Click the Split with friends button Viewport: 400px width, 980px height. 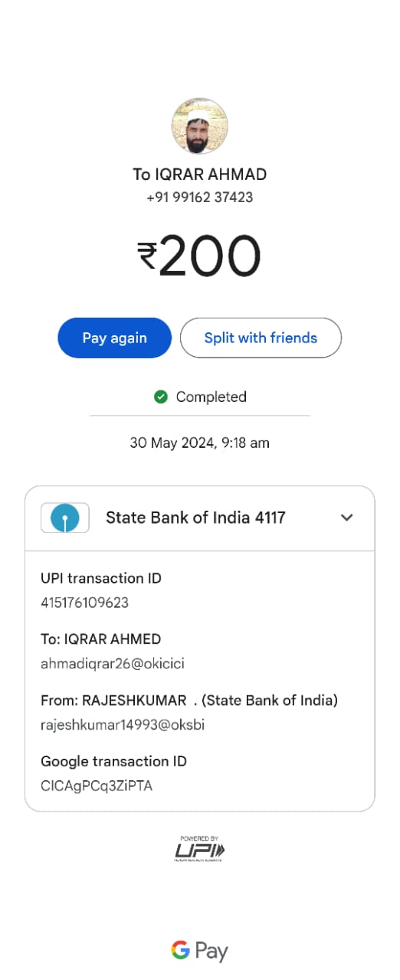[x=261, y=338]
